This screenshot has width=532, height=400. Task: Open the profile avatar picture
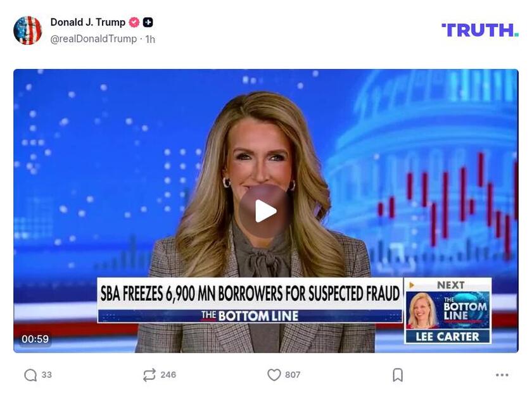pyautogui.click(x=27, y=30)
